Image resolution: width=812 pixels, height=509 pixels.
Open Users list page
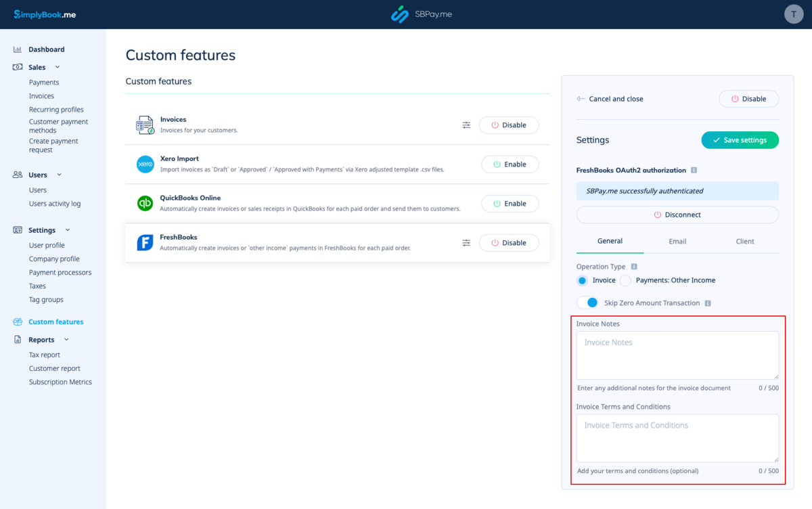pos(38,190)
